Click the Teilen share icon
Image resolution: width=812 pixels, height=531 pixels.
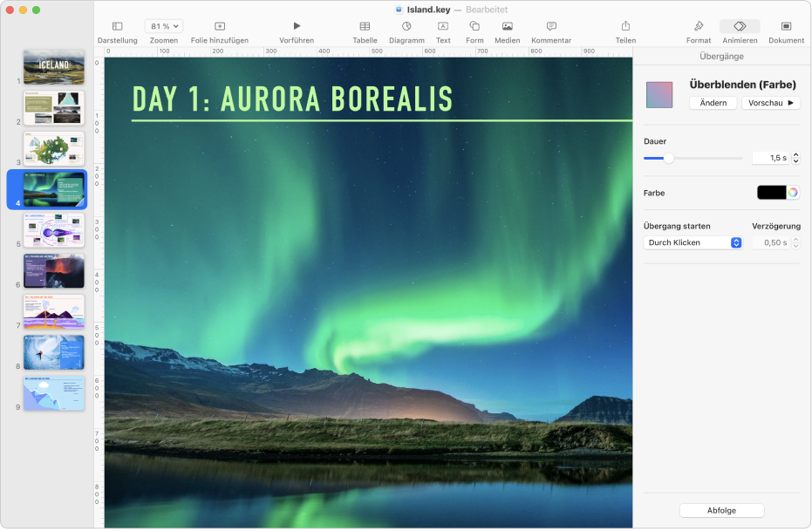(625, 27)
